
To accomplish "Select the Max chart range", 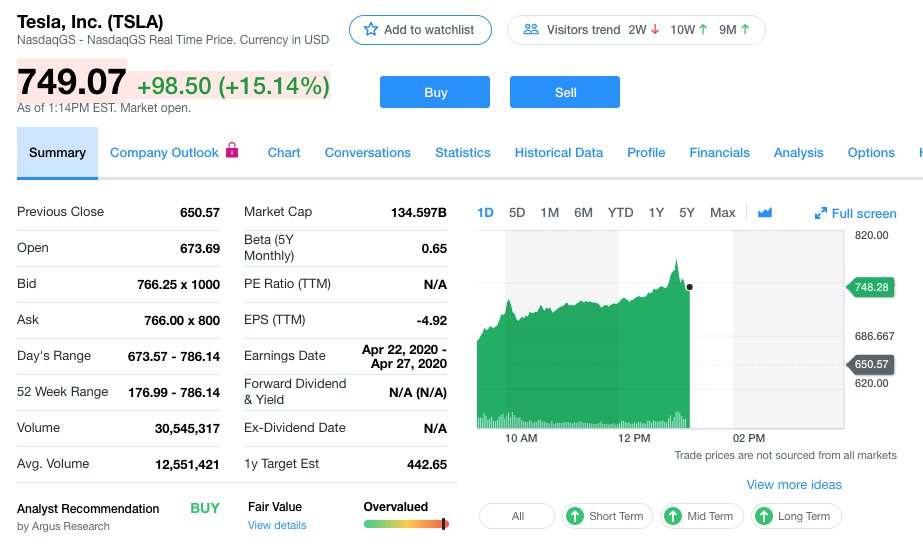I will 722,212.
